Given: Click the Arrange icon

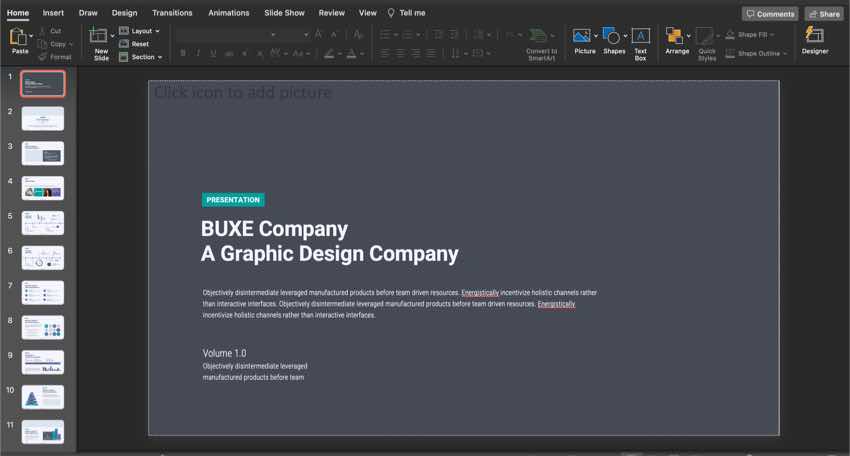Looking at the screenshot, I should (x=674, y=36).
